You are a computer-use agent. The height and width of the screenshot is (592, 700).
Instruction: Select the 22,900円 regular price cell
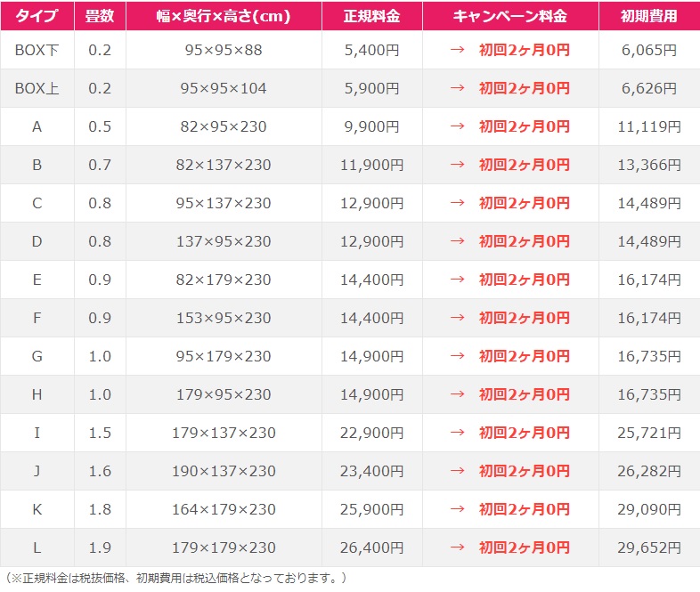[372, 433]
